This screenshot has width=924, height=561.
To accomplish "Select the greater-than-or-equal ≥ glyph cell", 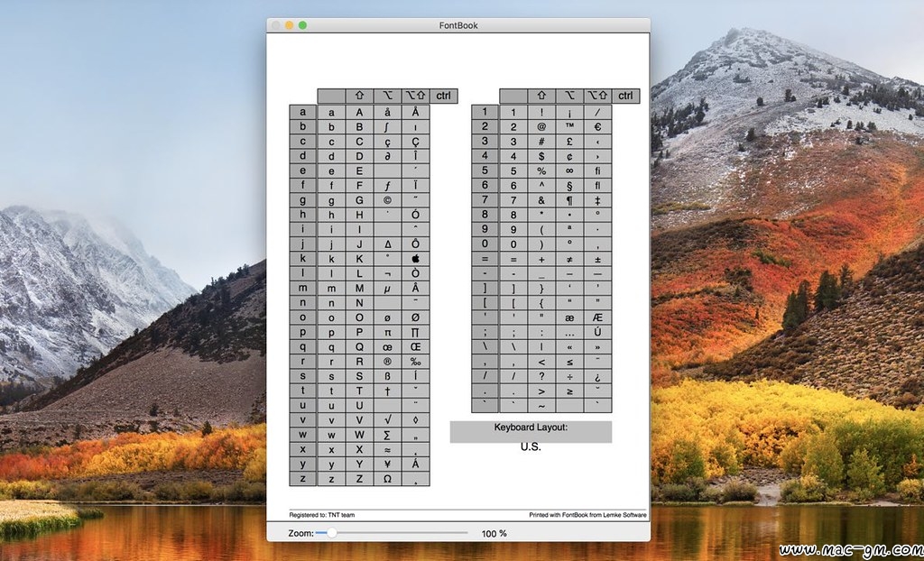I will coord(570,391).
